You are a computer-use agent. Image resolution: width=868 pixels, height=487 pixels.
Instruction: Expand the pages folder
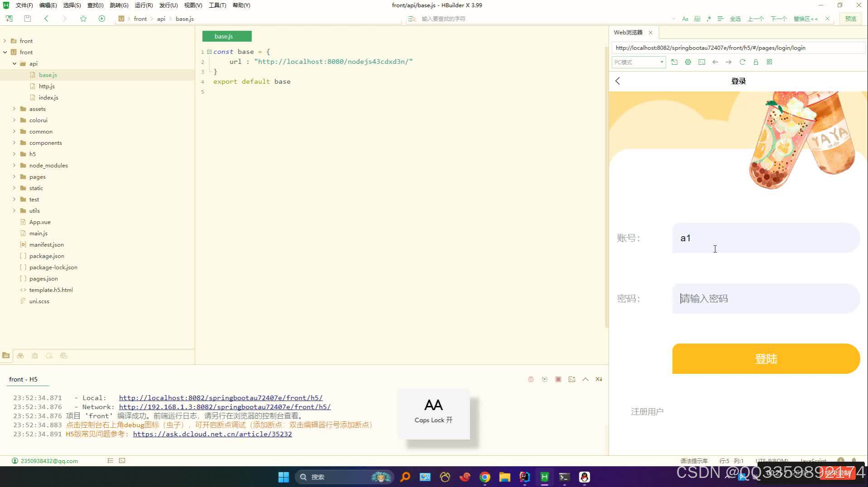click(14, 177)
